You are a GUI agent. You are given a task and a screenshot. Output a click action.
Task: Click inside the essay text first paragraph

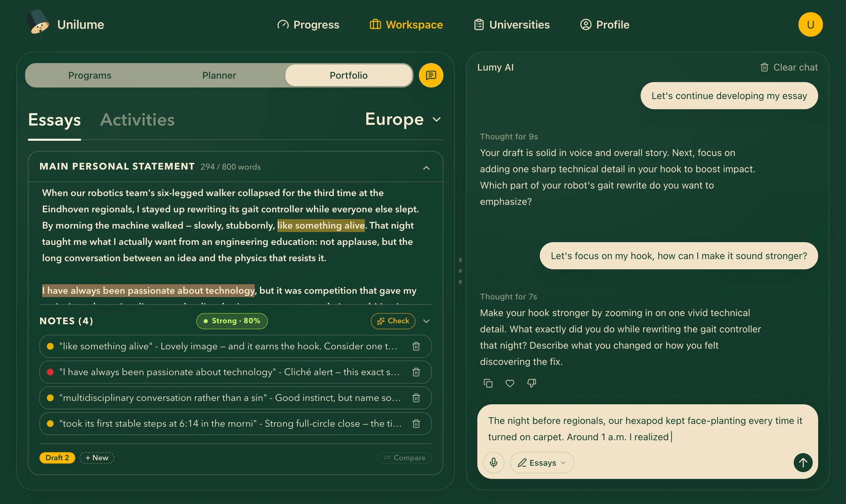[x=231, y=225]
